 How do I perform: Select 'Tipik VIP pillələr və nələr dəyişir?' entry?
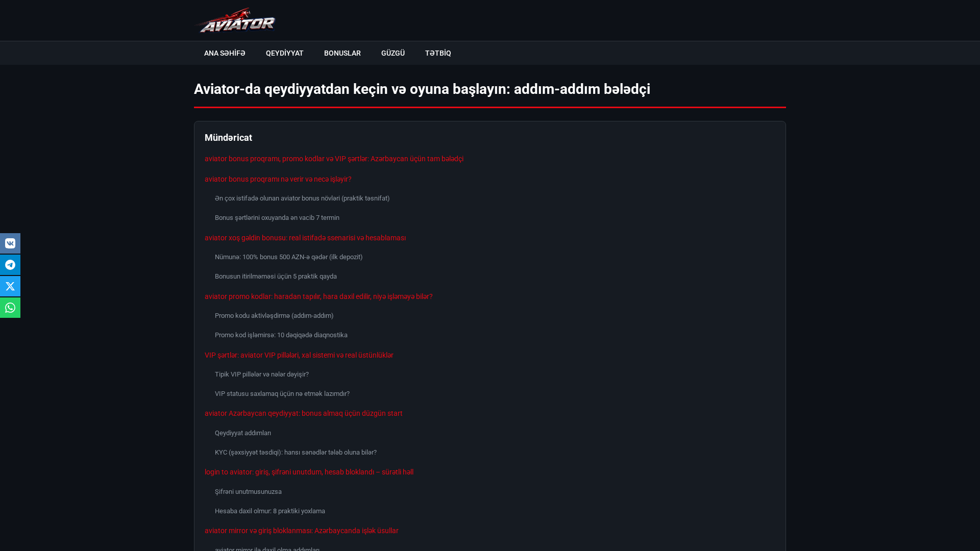262,374
